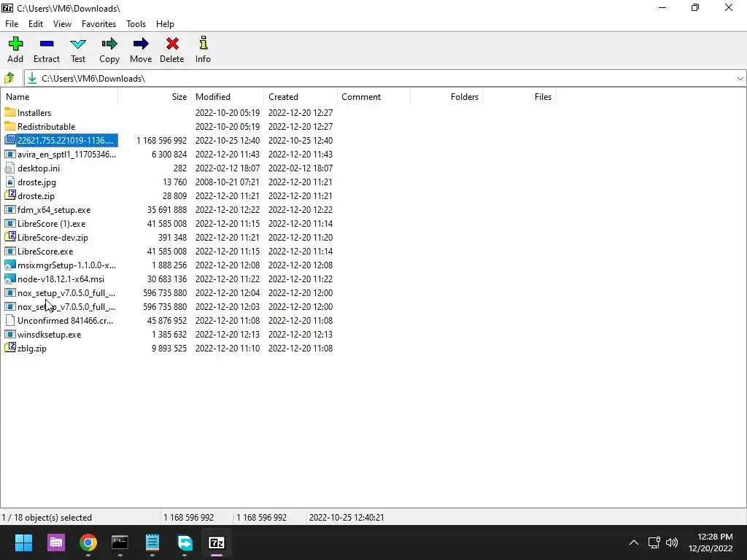Select the LibreScore (1).exe file

[x=52, y=223]
